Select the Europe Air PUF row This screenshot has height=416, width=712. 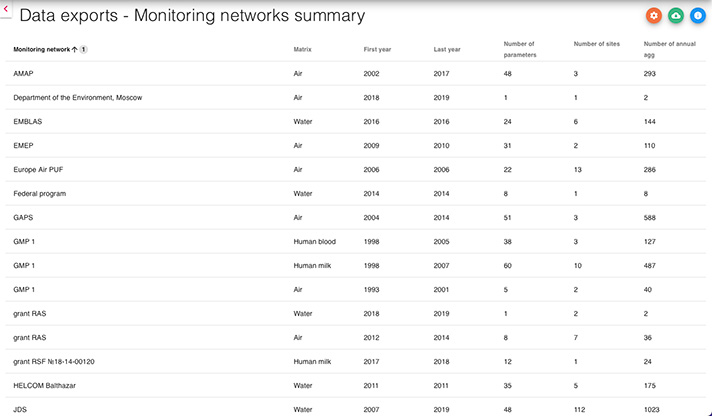coord(356,169)
